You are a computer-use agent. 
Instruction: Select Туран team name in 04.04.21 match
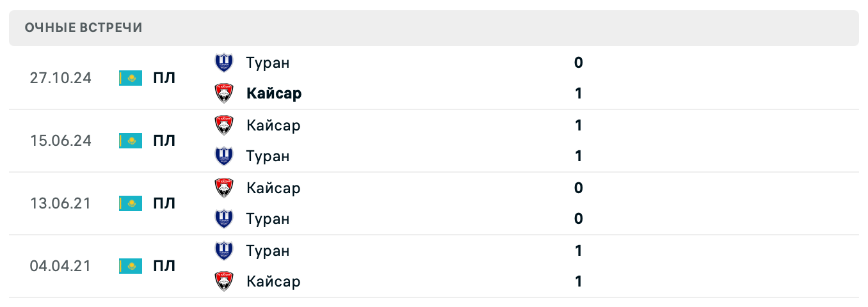268,251
